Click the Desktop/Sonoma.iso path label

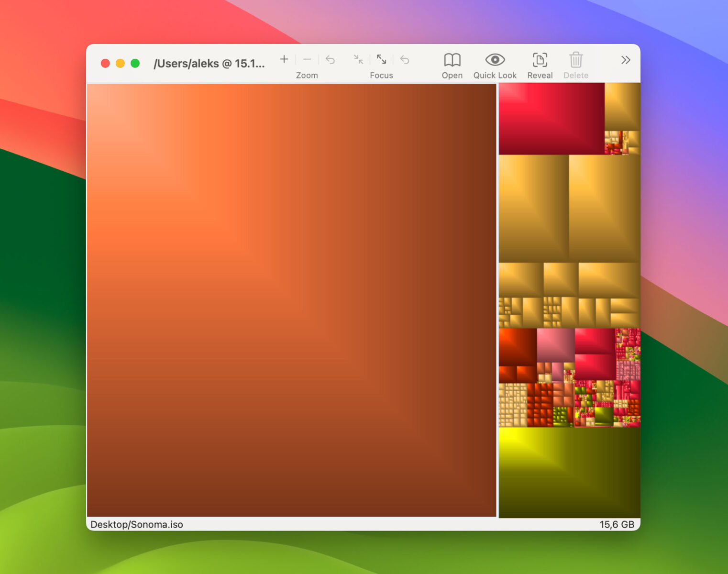(136, 524)
